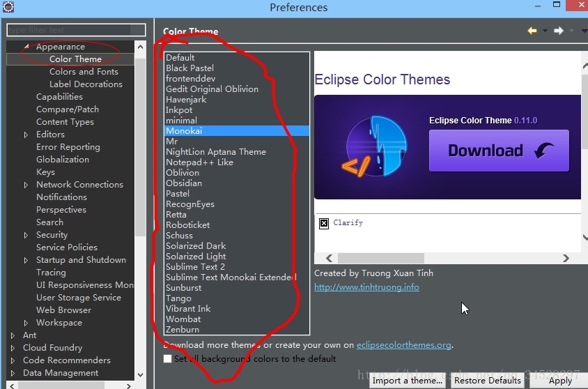Open the eclipsecolorthemes.org link

point(404,345)
